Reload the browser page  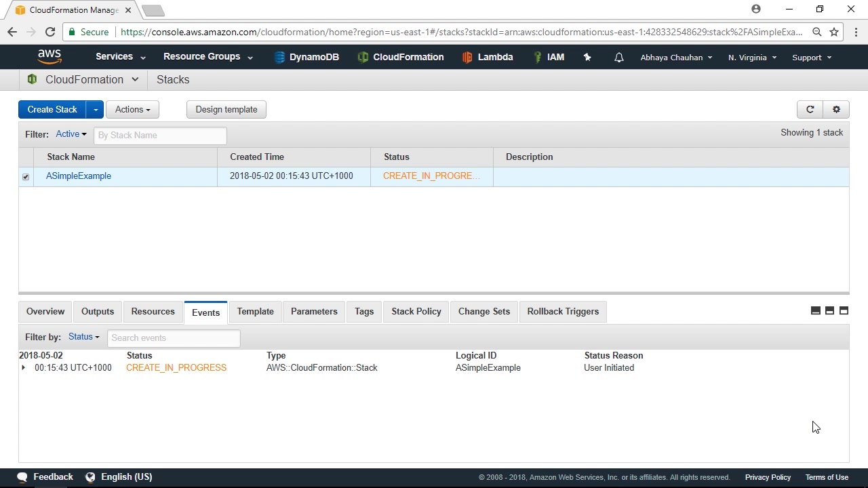tap(50, 32)
